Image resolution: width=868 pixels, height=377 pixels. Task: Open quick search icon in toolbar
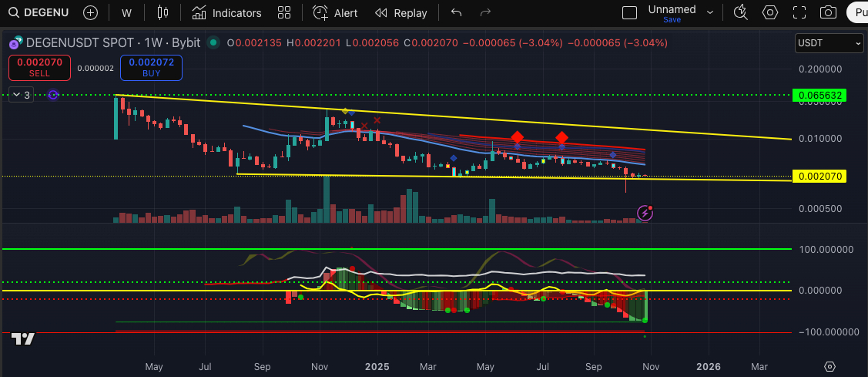coord(740,13)
